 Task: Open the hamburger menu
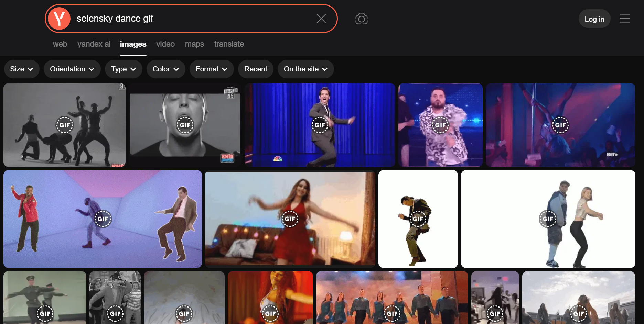point(625,19)
